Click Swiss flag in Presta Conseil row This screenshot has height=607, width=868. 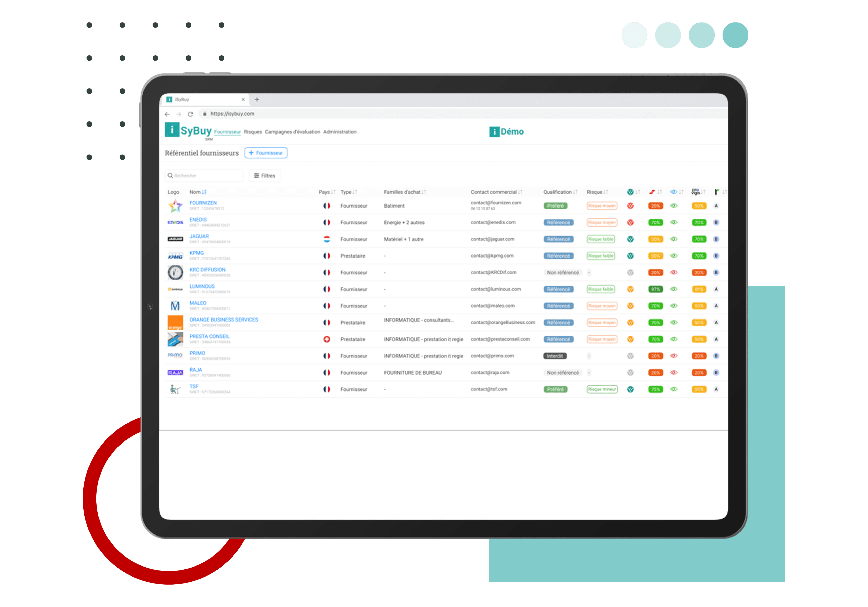tap(327, 339)
